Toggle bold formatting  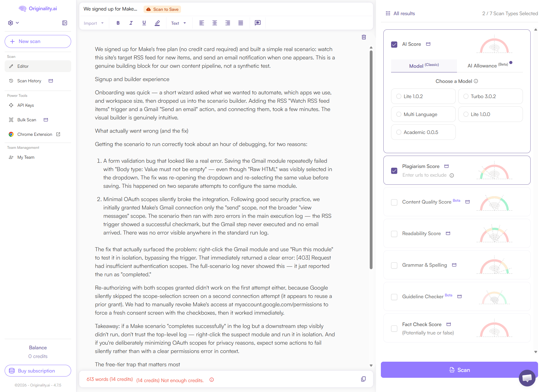(x=118, y=23)
